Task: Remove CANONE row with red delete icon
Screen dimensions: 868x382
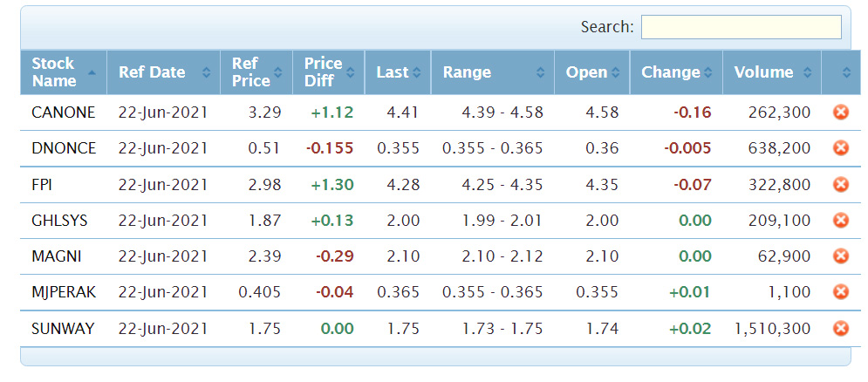Action: click(840, 113)
